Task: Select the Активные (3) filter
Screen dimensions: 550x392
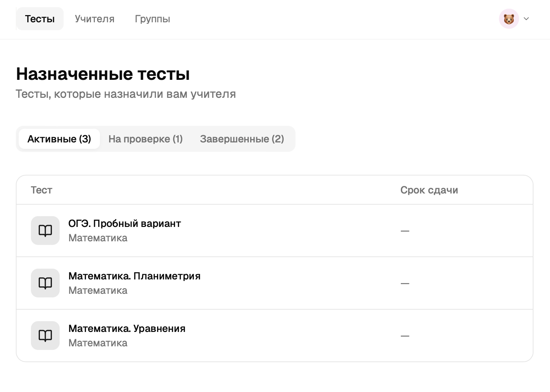Action: point(59,139)
